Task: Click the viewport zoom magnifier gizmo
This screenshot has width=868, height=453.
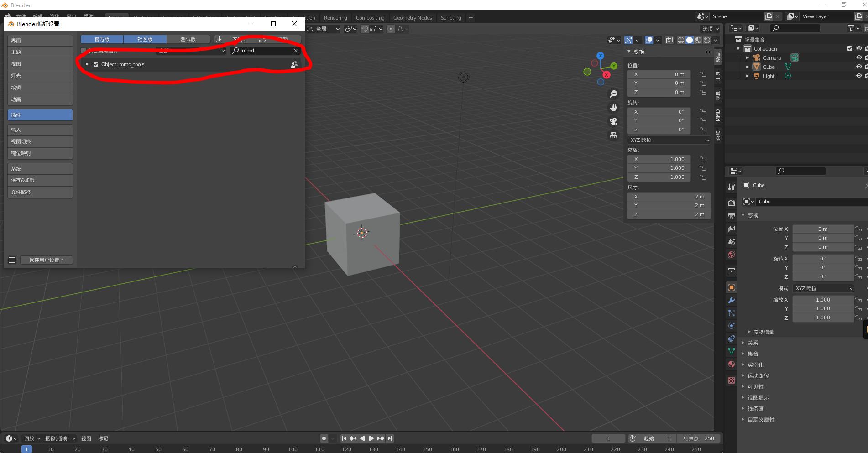Action: point(613,94)
